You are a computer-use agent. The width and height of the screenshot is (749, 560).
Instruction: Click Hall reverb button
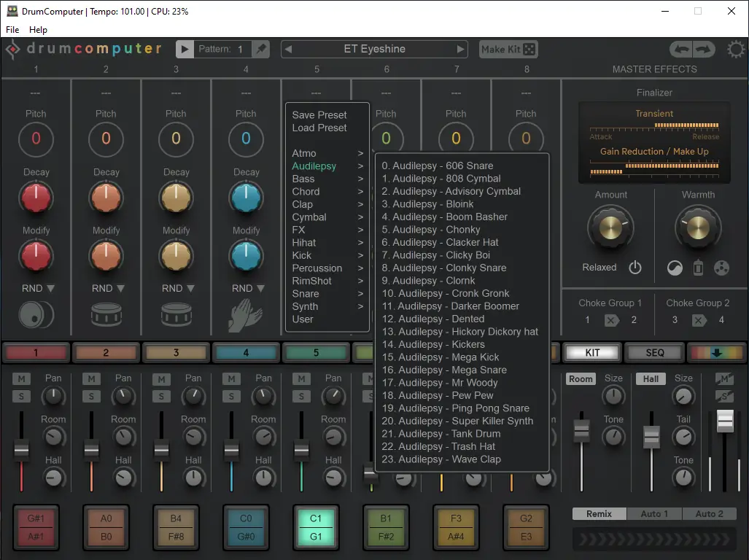point(651,379)
